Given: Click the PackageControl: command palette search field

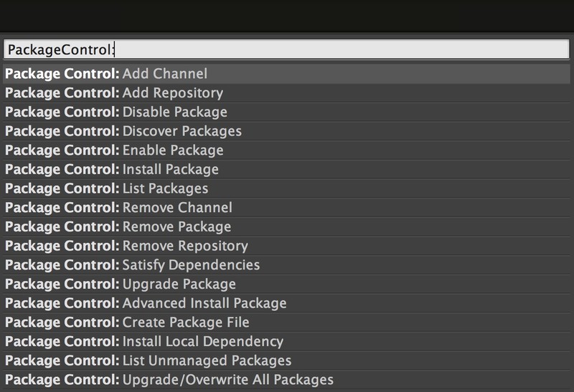Looking at the screenshot, I should click(286, 49).
